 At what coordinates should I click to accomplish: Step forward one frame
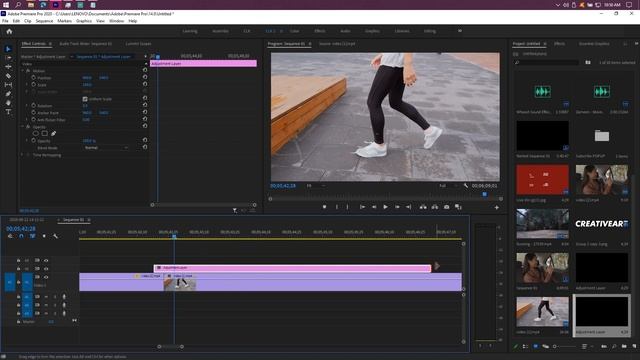pyautogui.click(x=397, y=207)
